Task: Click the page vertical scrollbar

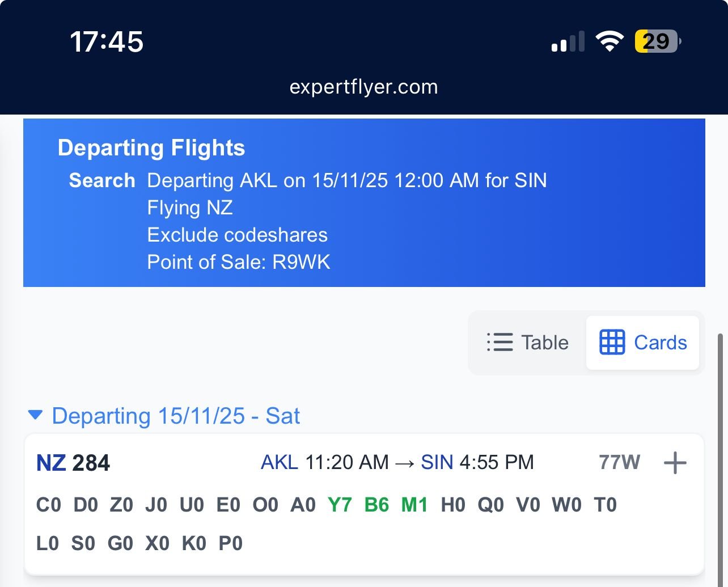Action: coord(721,454)
